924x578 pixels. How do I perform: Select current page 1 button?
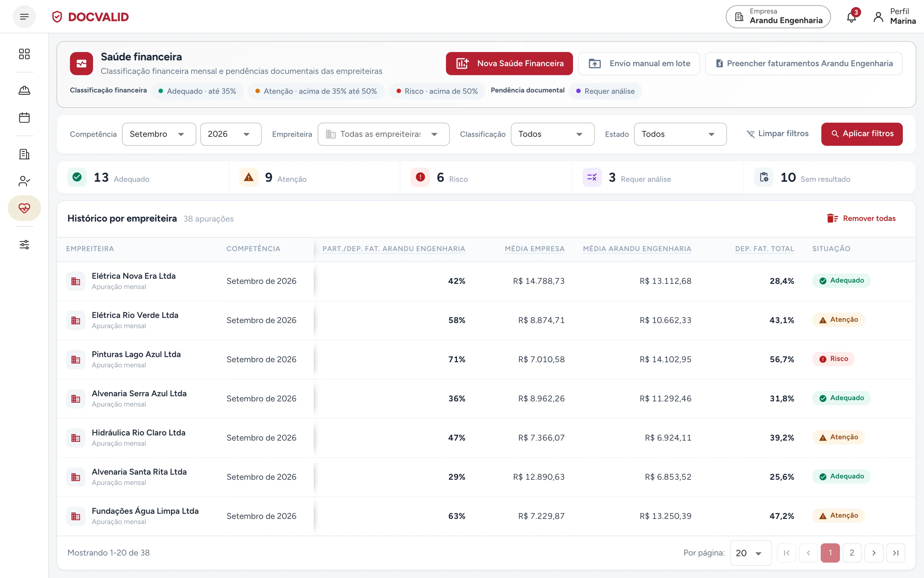[x=830, y=553]
